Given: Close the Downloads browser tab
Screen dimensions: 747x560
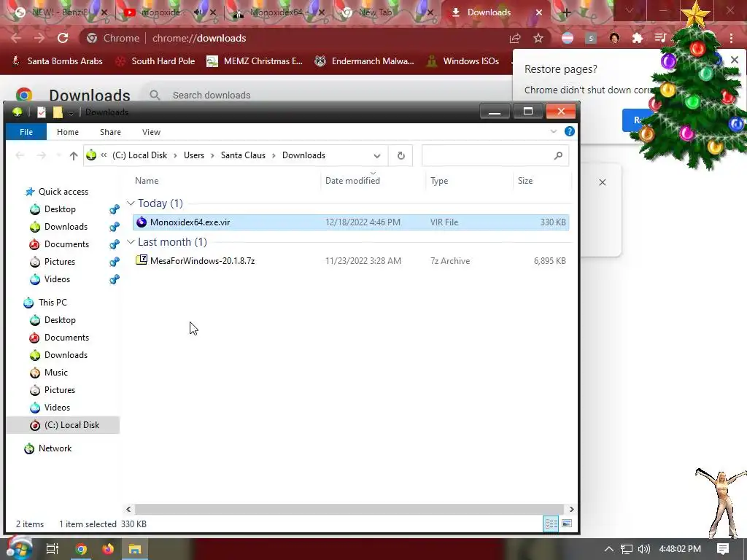Looking at the screenshot, I should (539, 13).
